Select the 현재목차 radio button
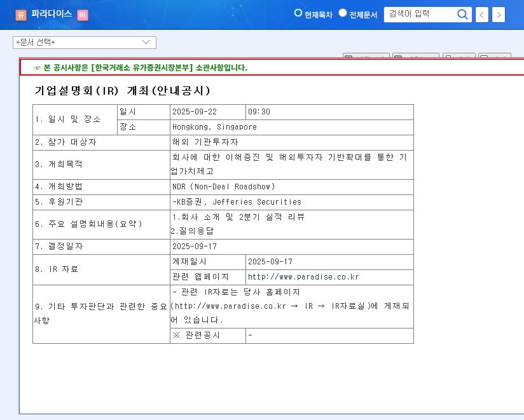 298,13
